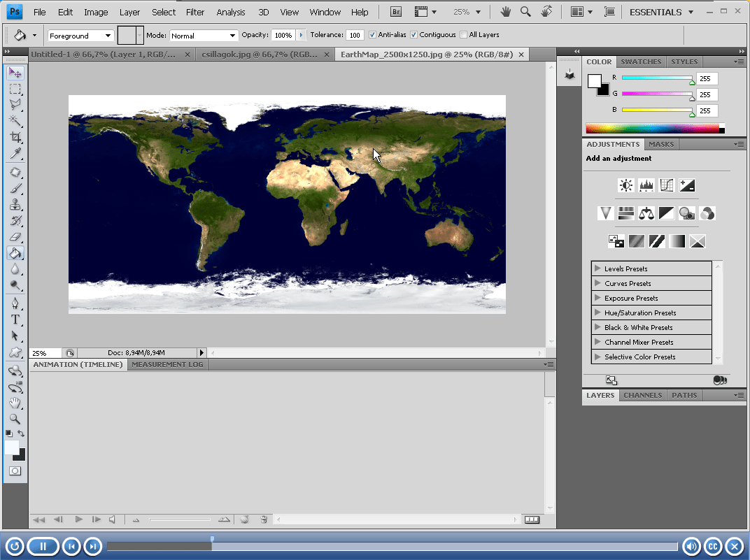Open the blending Mode dropdown

click(x=204, y=36)
